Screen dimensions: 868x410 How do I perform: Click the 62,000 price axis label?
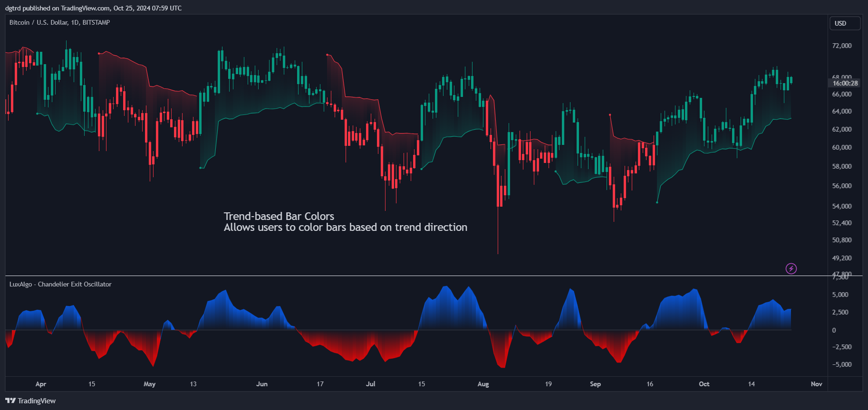click(842, 129)
